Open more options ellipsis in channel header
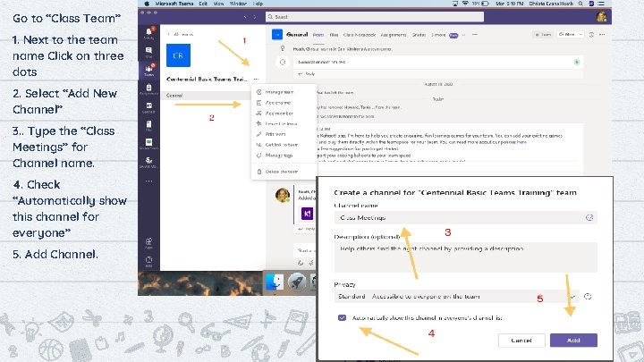This screenshot has width=644, height=362. point(602,35)
